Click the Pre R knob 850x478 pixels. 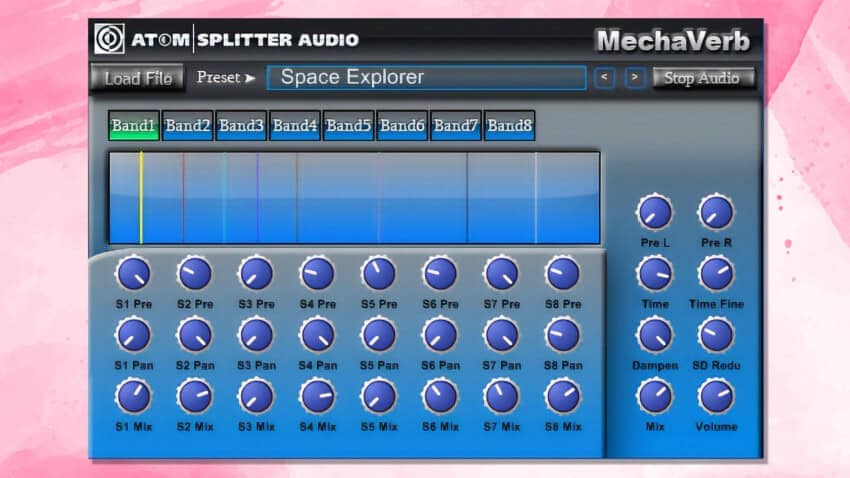716,212
